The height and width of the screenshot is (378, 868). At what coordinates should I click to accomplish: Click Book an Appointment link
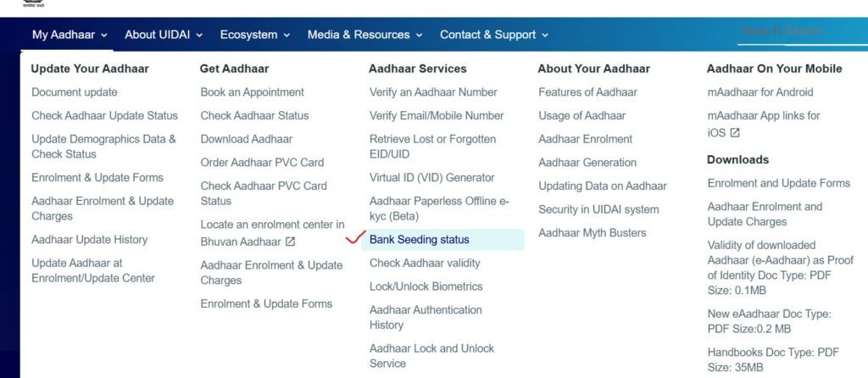pyautogui.click(x=252, y=92)
